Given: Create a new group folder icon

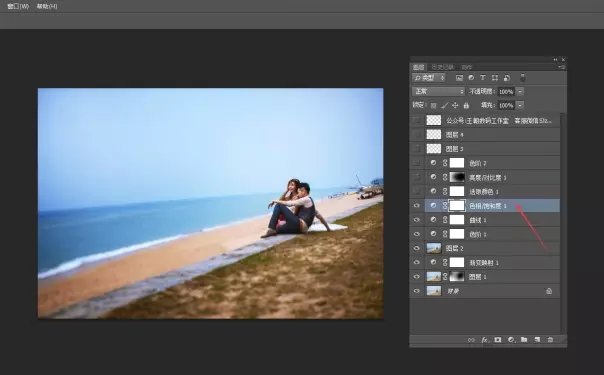Looking at the screenshot, I should pyautogui.click(x=524, y=340).
